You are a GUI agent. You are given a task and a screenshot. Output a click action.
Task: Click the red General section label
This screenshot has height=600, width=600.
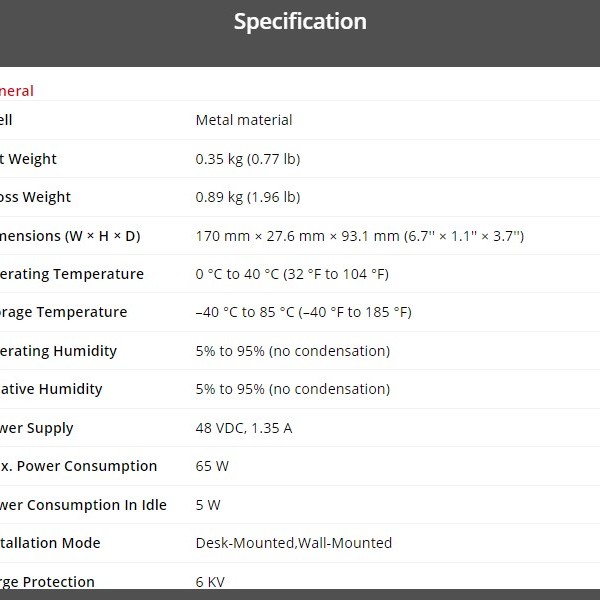[17, 91]
